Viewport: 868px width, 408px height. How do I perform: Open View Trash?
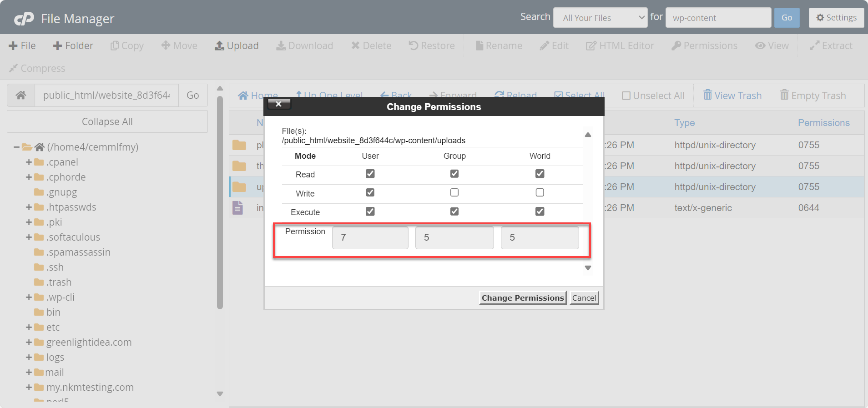732,96
